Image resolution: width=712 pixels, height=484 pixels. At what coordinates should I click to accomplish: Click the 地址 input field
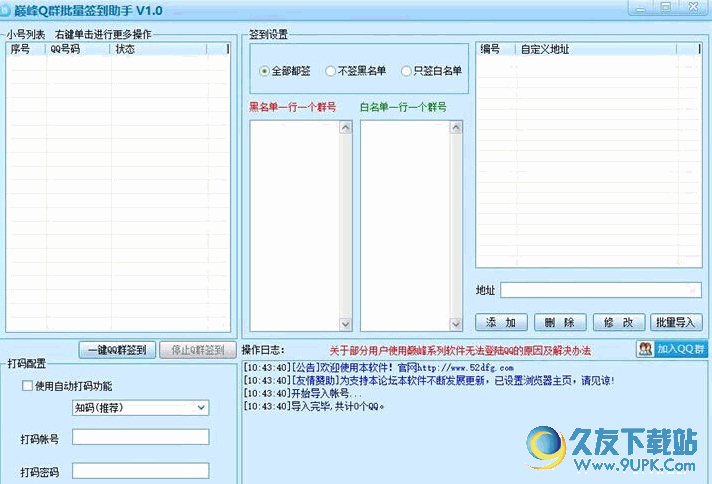coord(601,290)
